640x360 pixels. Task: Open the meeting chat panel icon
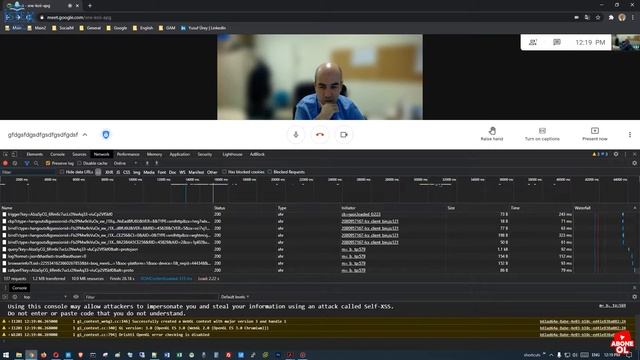click(557, 42)
